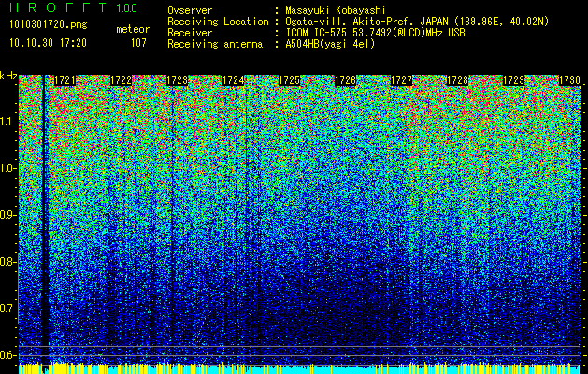Click the 1724 time marker
This screenshot has width=588, height=374.
coord(234,80)
